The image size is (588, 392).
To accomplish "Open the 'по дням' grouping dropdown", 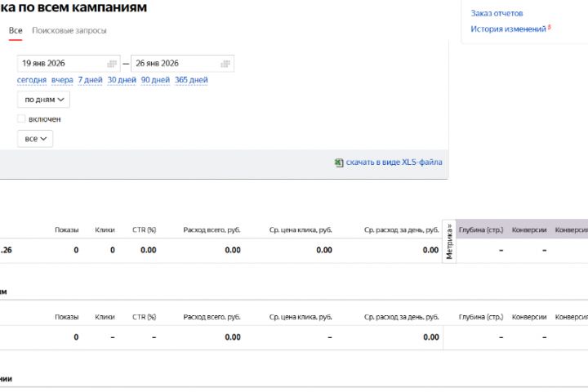I will click(x=43, y=100).
